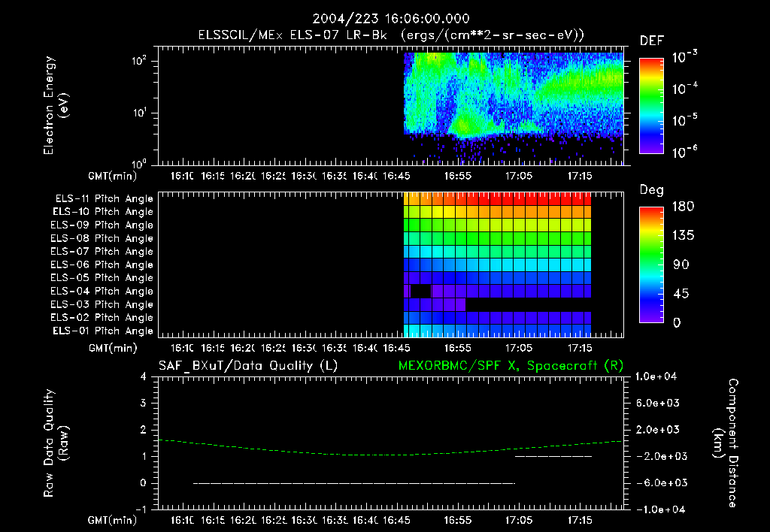Click the green MEXORBMC/SPF X, Spacecraft (R) title
This screenshot has height=532, width=770.
[511, 366]
